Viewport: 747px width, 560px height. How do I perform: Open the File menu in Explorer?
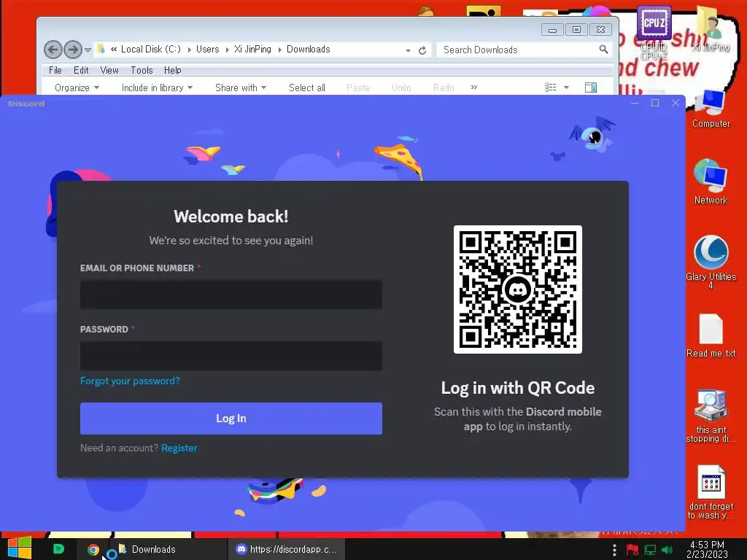point(55,71)
